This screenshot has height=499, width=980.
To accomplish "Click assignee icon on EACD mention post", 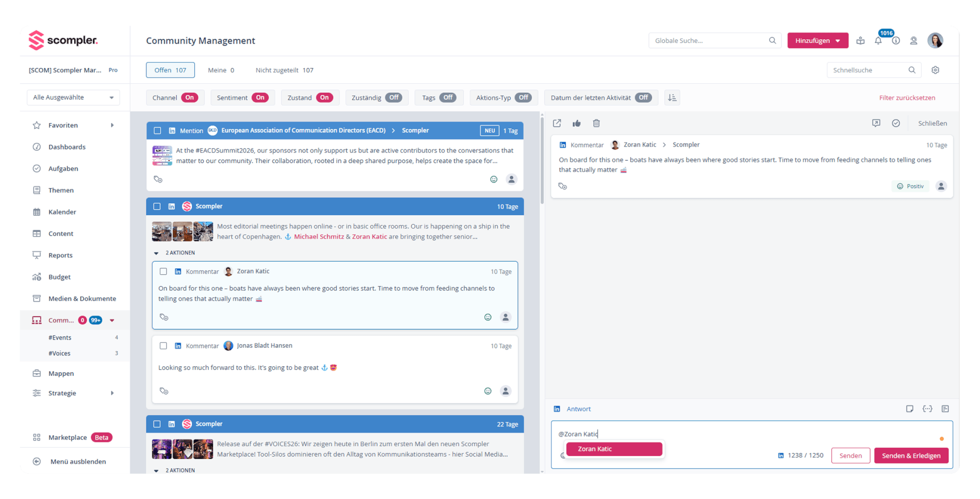I will [512, 179].
